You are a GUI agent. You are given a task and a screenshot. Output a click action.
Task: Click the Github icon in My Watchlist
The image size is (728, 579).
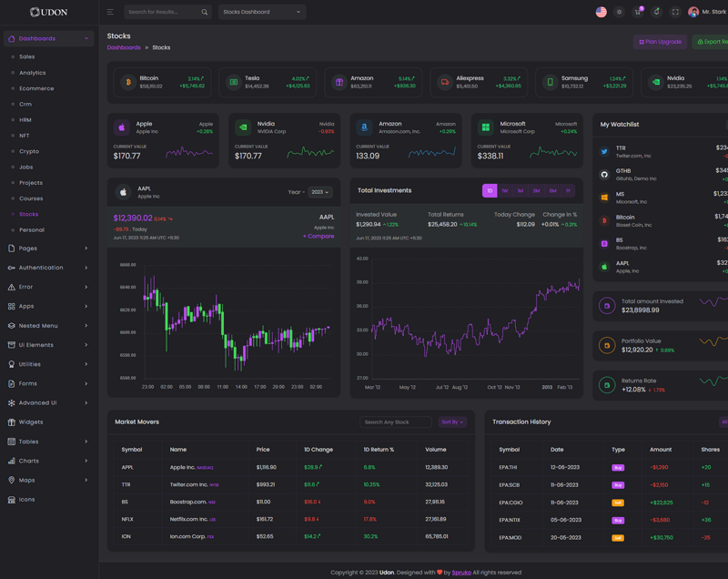[x=604, y=174]
